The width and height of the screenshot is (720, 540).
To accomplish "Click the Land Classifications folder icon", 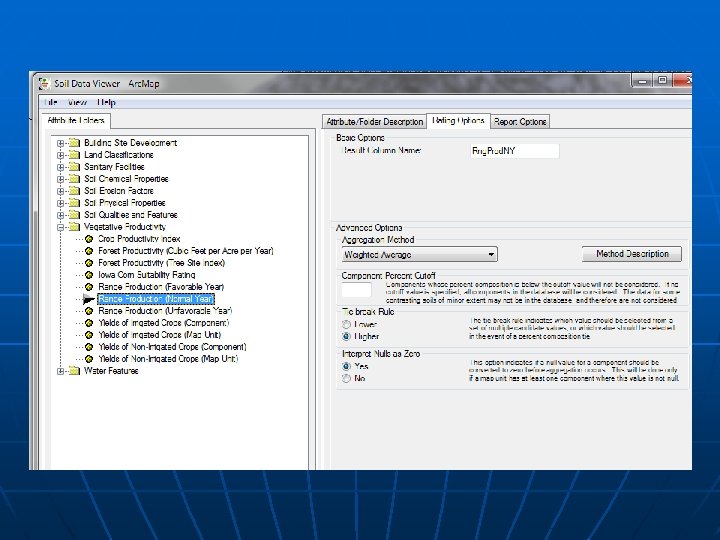I will click(x=74, y=155).
